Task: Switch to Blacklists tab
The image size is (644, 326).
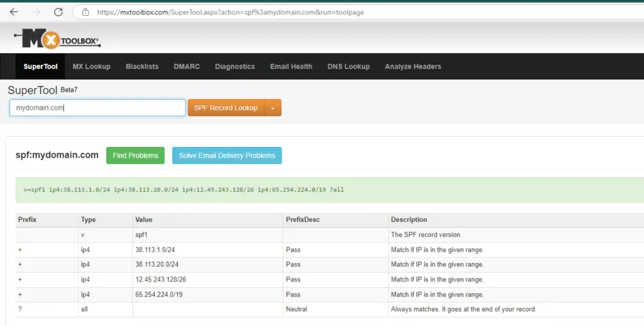Action: pos(142,67)
